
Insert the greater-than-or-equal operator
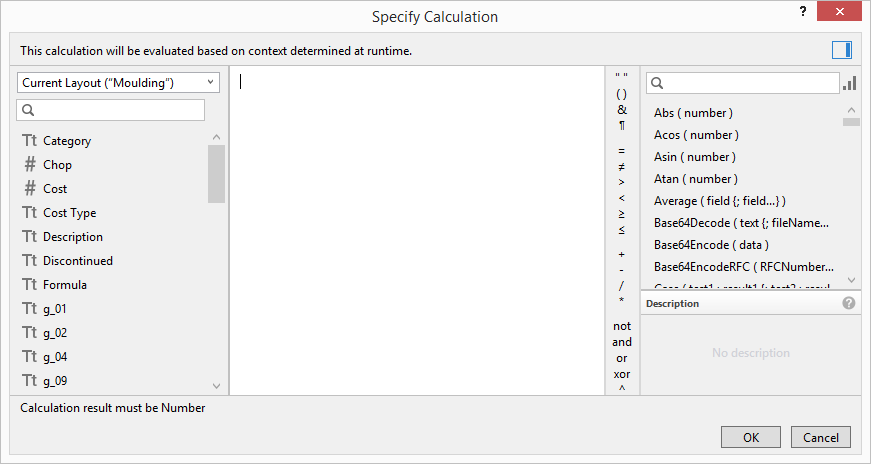[621, 214]
